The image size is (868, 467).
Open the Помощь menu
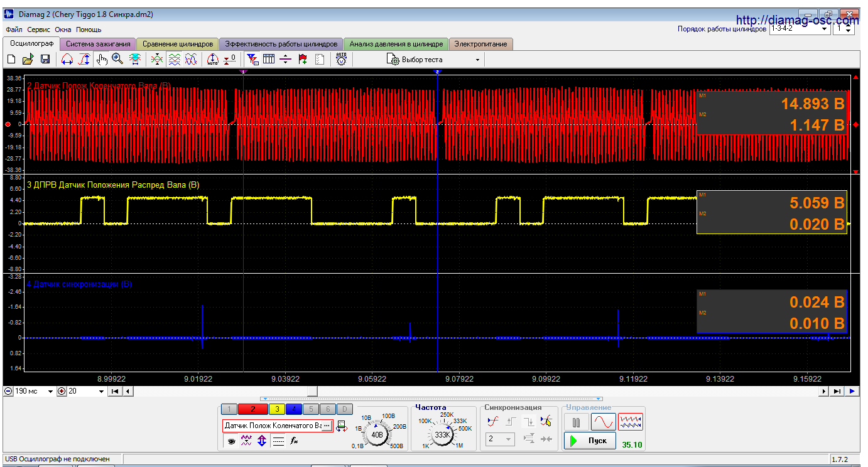point(89,30)
